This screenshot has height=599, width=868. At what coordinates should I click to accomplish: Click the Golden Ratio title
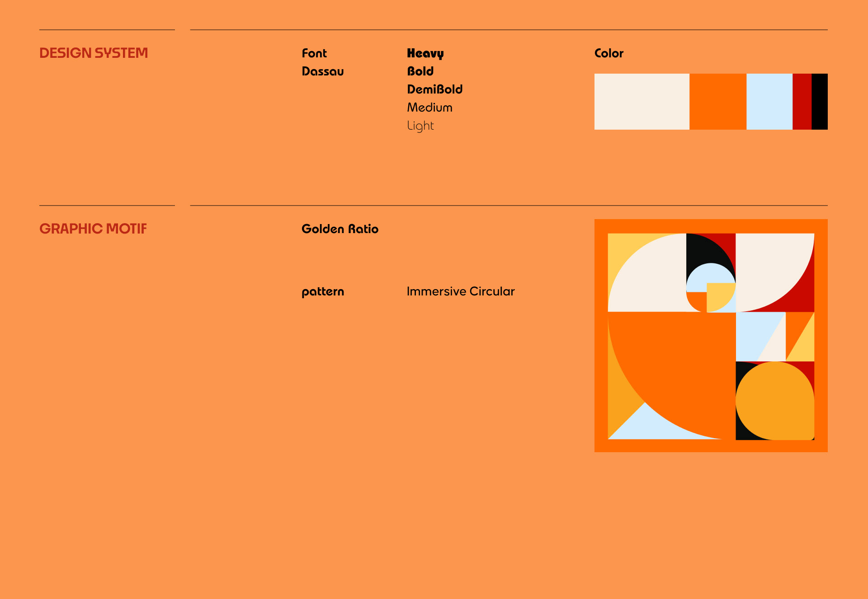point(340,229)
